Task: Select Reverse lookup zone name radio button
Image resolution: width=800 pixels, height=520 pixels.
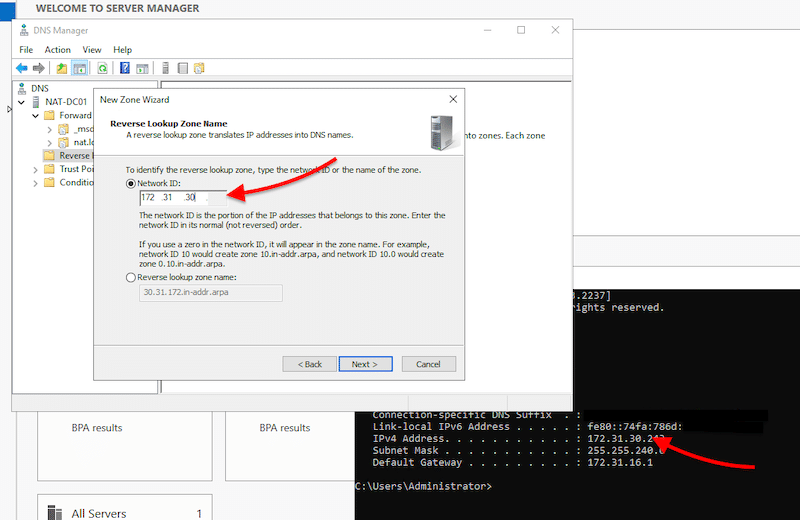Action: coord(131,277)
